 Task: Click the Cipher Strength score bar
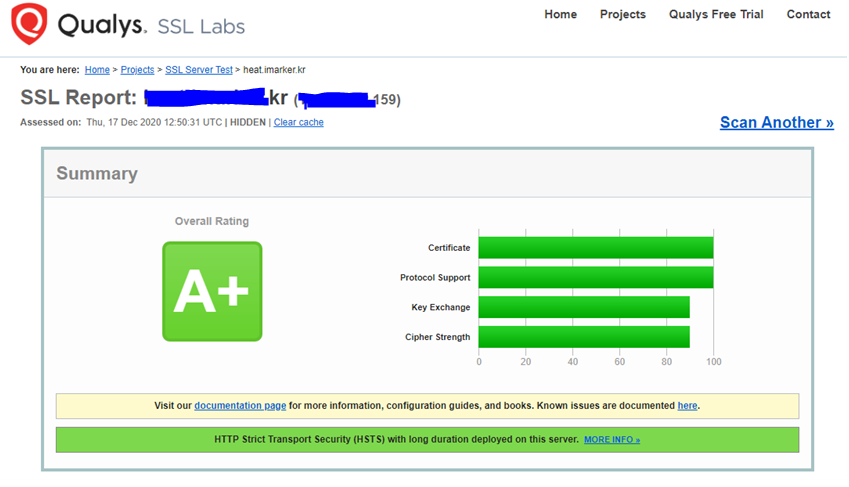click(584, 337)
